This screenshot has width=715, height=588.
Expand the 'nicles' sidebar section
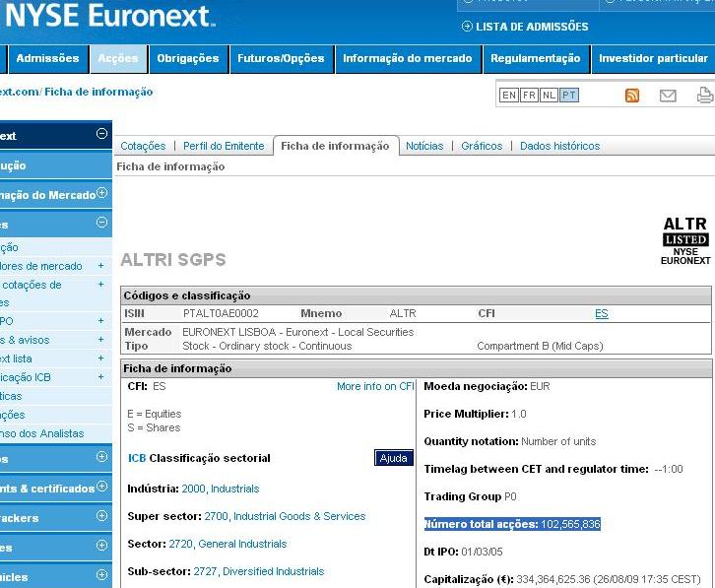(101, 575)
